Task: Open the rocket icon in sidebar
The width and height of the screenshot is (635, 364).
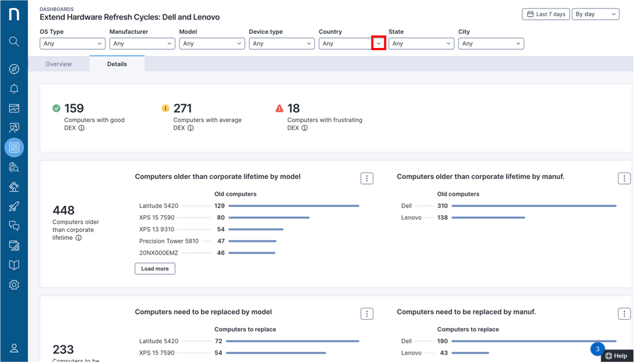Action: 14,207
